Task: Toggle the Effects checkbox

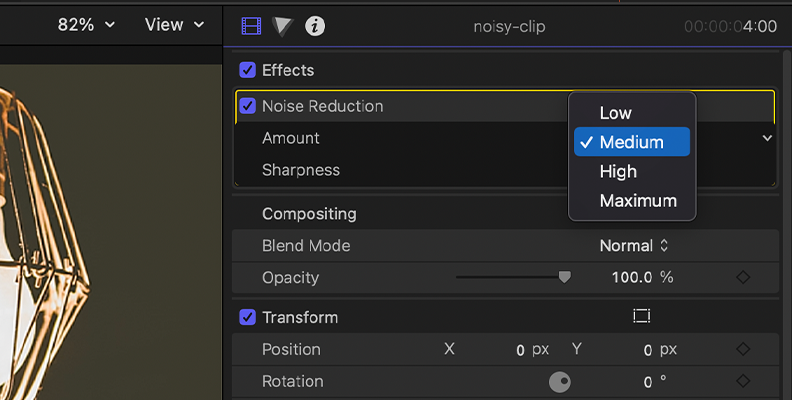Action: click(x=248, y=70)
